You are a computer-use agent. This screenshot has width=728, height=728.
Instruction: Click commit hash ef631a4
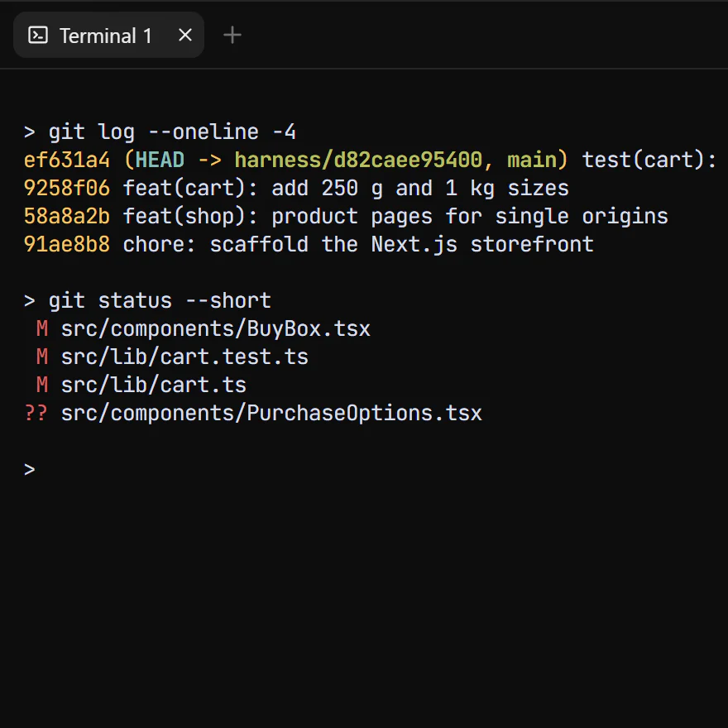(x=67, y=160)
